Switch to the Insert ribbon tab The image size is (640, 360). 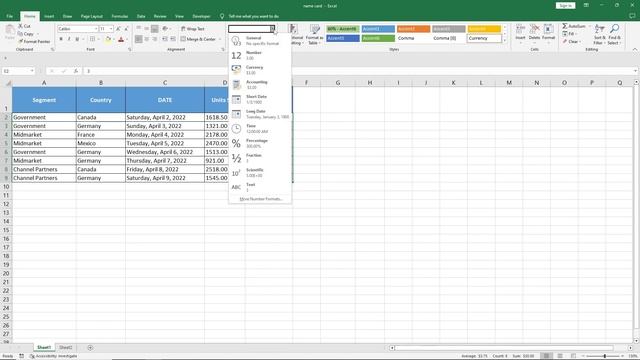click(49, 16)
